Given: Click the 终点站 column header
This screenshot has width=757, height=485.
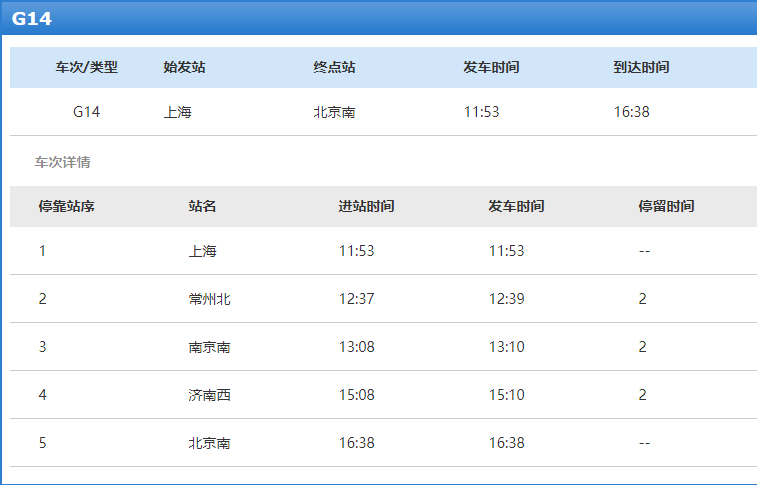Looking at the screenshot, I should 334,67.
